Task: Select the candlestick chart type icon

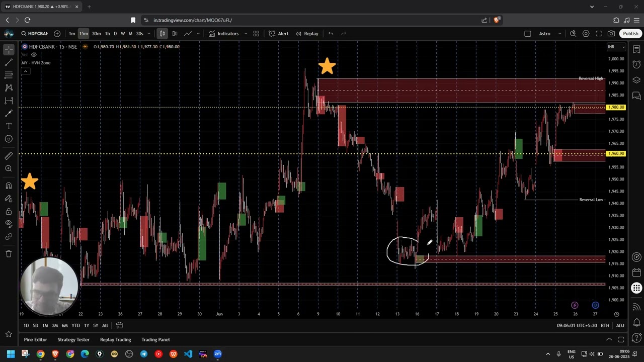Action: [162, 34]
